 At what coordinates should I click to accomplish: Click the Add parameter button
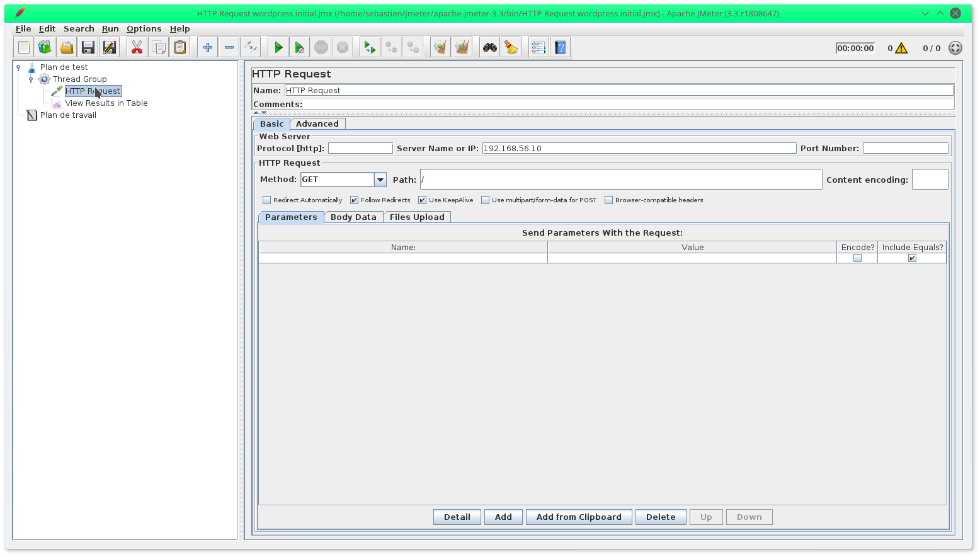tap(503, 517)
